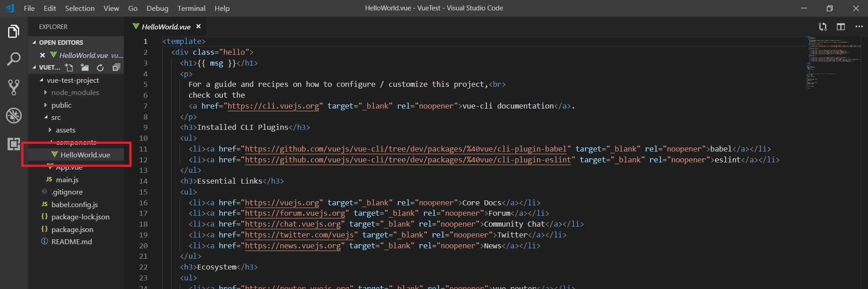Collapse all folders in explorer
The image size is (868, 289).
[116, 67]
